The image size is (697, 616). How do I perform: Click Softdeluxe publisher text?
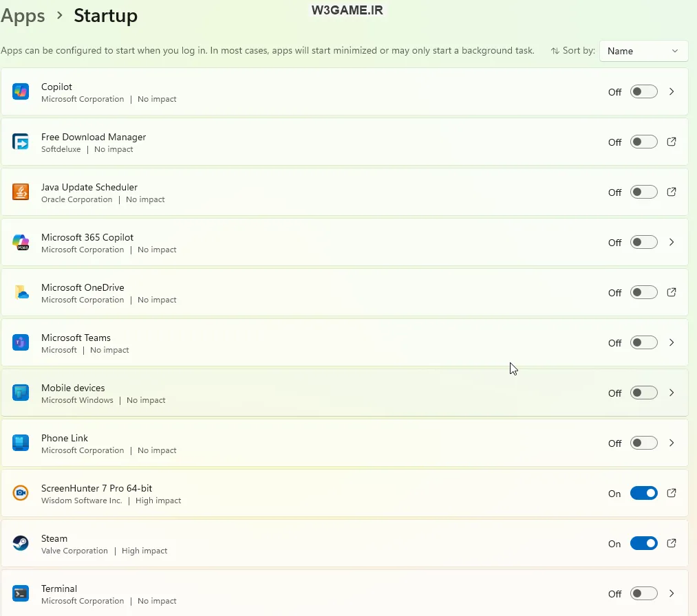61,149
